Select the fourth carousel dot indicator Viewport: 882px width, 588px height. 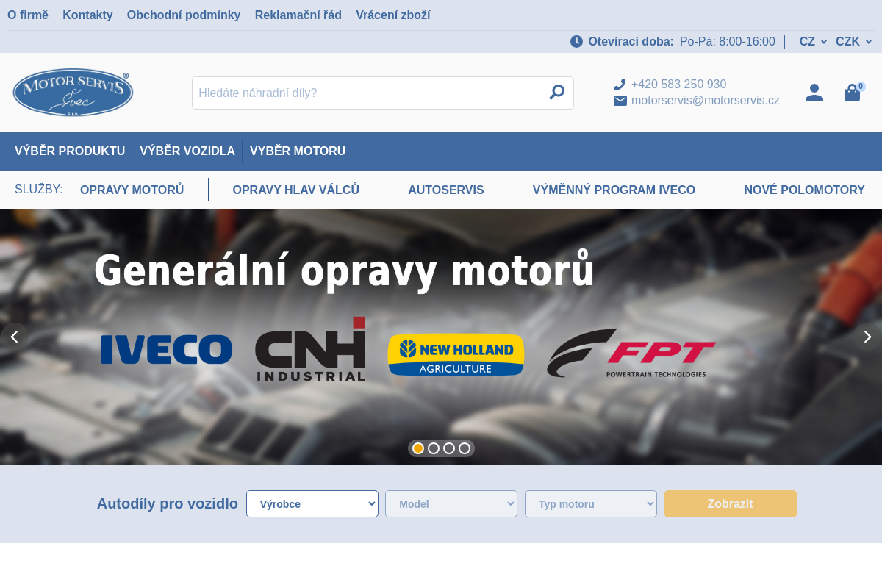465,448
